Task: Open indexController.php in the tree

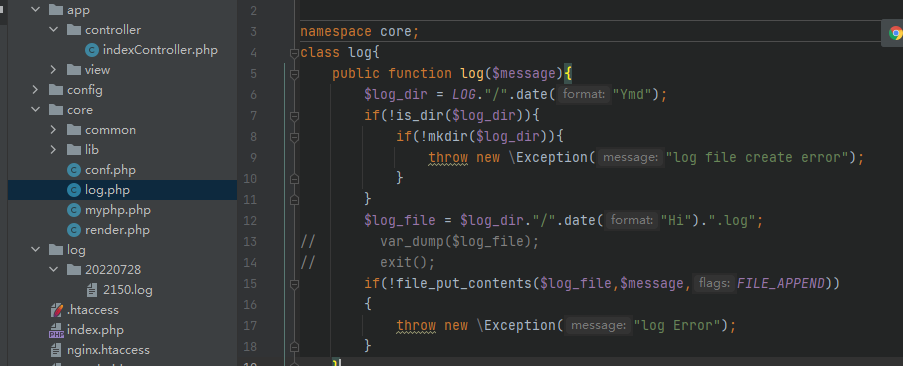Action: coord(160,50)
